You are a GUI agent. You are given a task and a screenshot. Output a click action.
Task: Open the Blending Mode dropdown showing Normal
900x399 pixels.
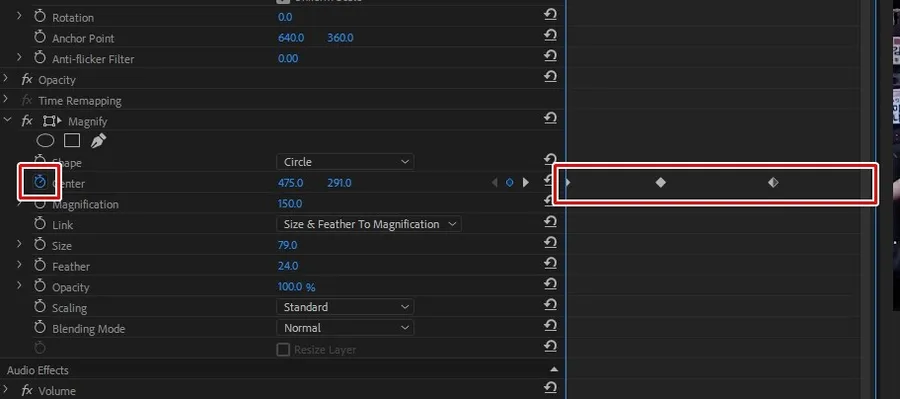pyautogui.click(x=345, y=328)
